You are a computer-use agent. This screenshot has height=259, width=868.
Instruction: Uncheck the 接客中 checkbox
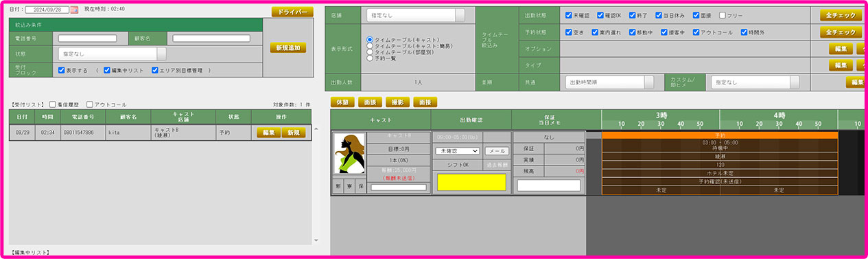point(664,32)
